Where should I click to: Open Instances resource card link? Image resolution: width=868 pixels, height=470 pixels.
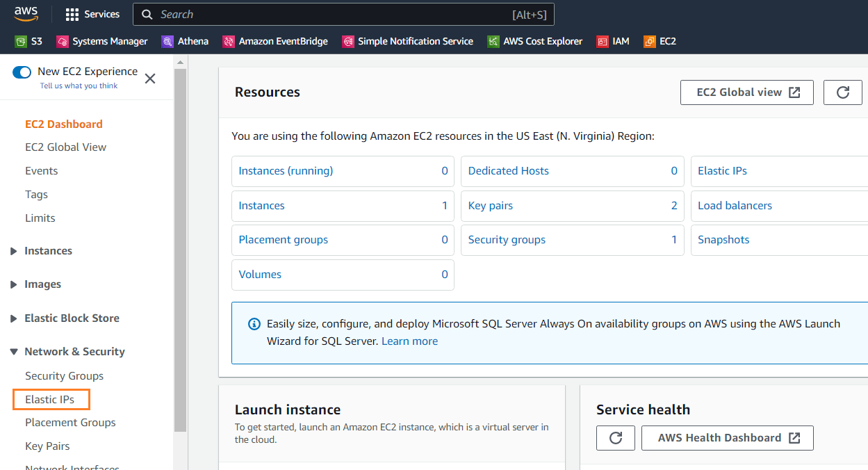point(262,206)
